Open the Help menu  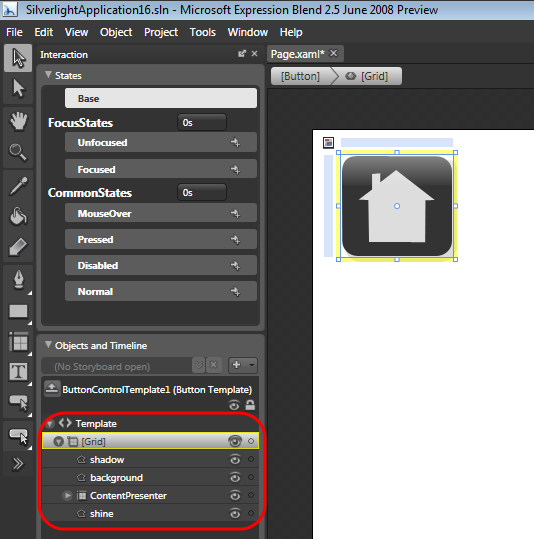[291, 32]
